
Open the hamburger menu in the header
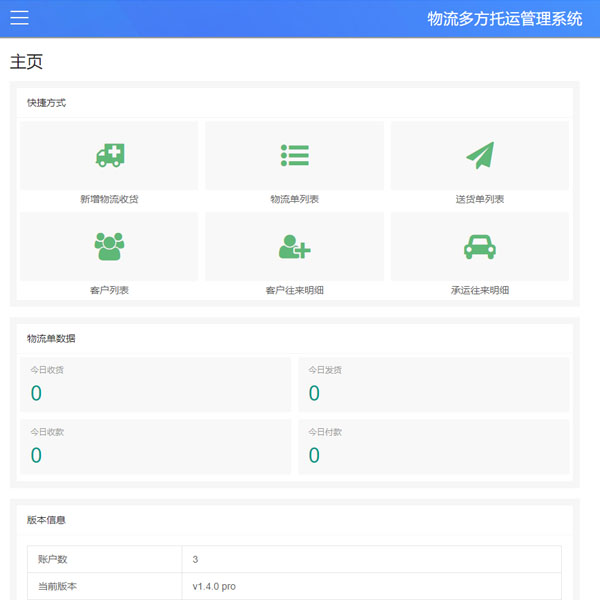(x=19, y=18)
